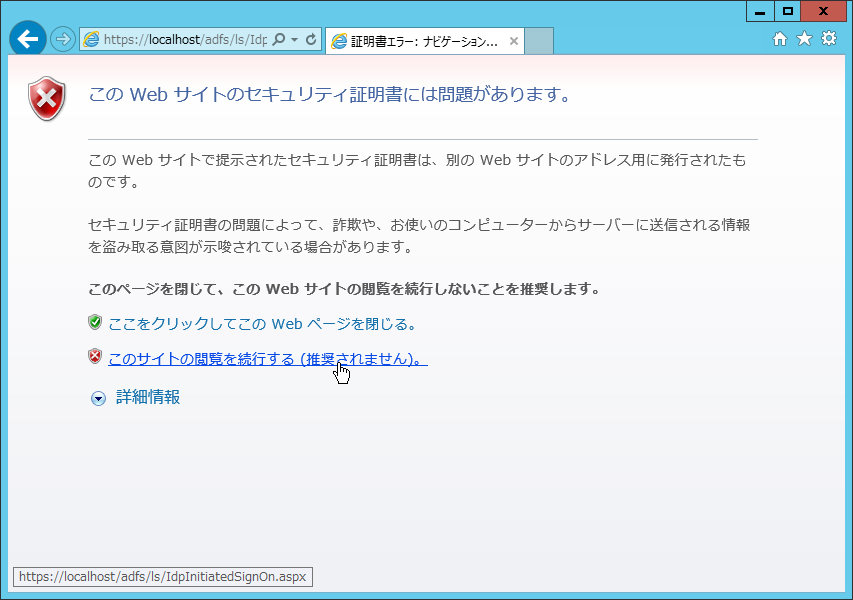Select the 証明書エラー tab
The height and width of the screenshot is (600, 853).
coord(424,41)
